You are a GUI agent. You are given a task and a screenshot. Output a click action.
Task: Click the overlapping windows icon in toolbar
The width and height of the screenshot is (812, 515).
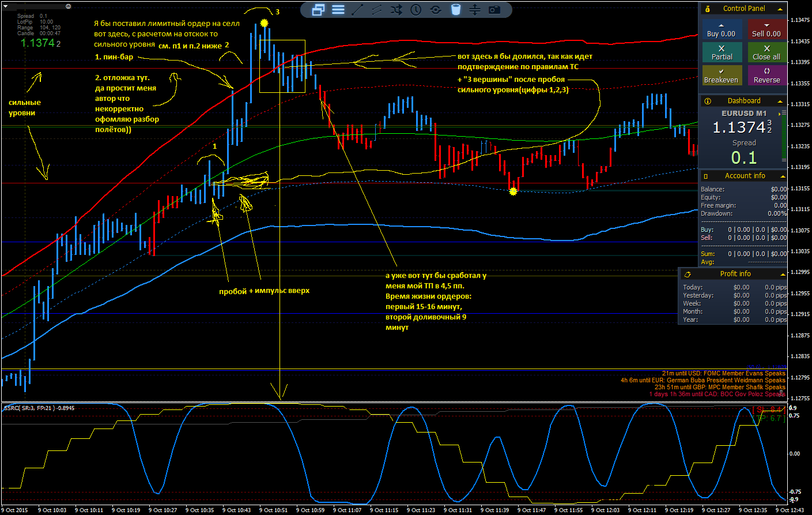coord(318,10)
